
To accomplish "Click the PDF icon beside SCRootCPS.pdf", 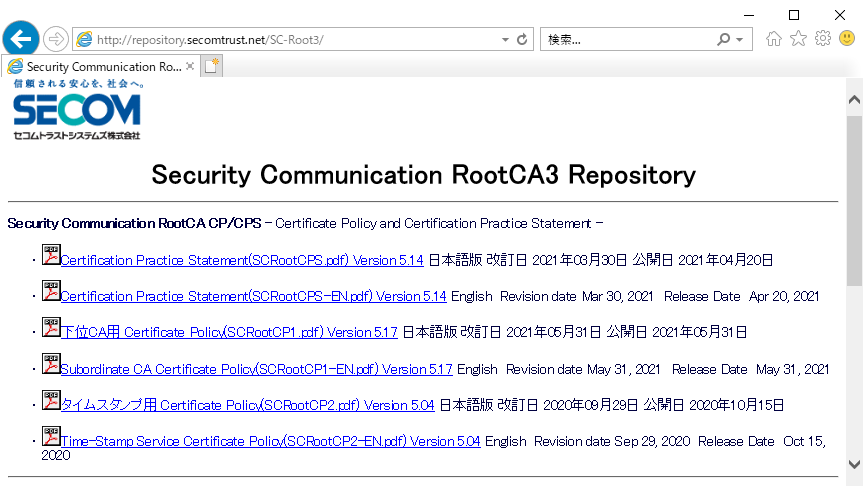I will [x=50, y=255].
